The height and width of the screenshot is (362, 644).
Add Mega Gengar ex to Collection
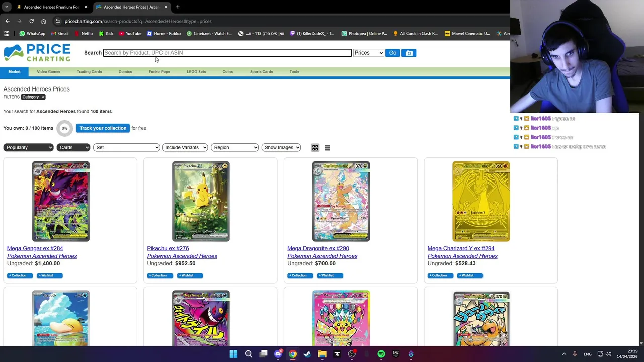point(20,275)
